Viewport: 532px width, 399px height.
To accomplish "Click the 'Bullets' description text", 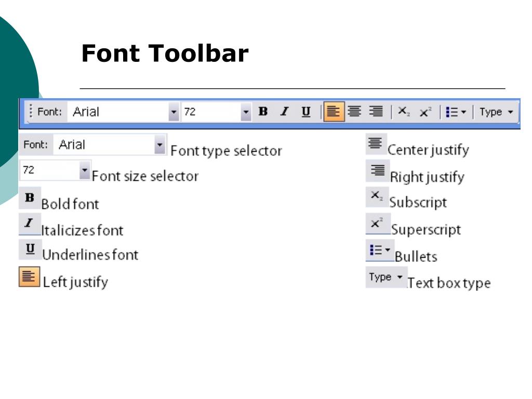I will (x=416, y=257).
